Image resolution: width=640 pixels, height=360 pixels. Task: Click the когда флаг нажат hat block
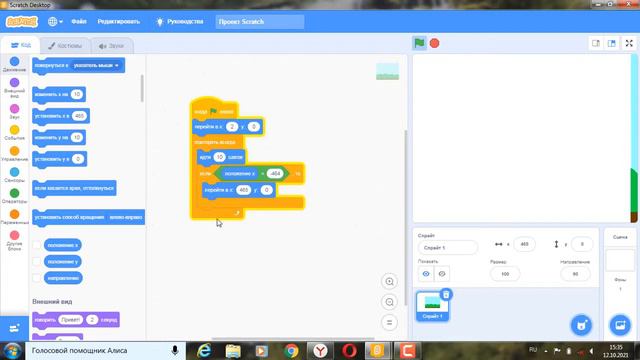[x=214, y=109]
